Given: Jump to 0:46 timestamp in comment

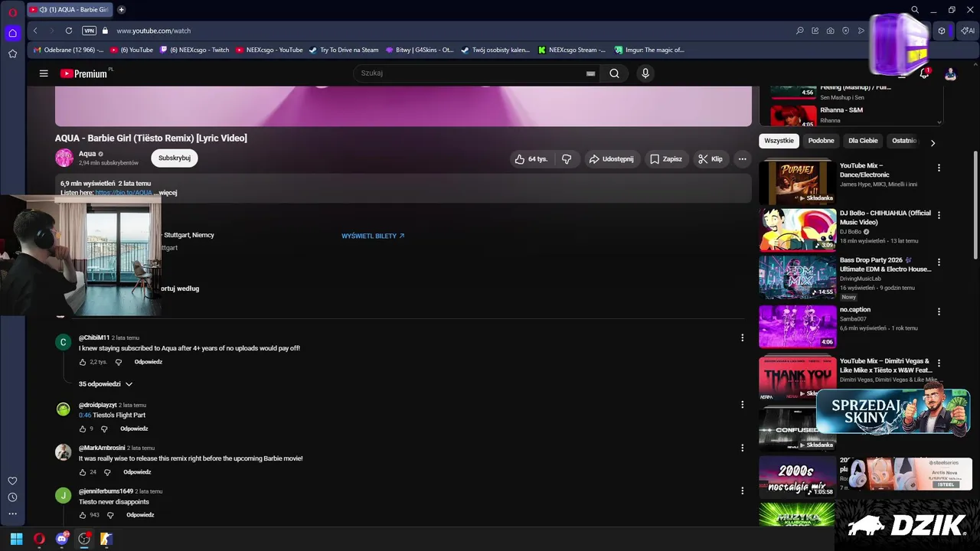Looking at the screenshot, I should (85, 415).
